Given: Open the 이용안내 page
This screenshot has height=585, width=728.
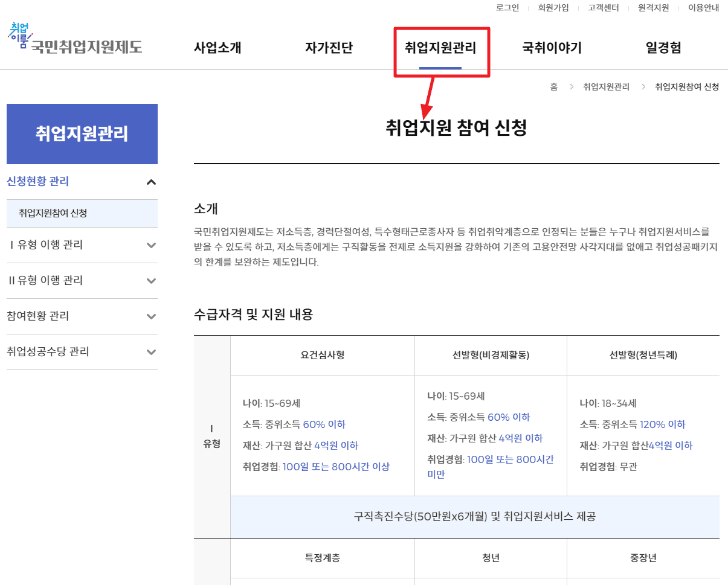Looking at the screenshot, I should 702,8.
